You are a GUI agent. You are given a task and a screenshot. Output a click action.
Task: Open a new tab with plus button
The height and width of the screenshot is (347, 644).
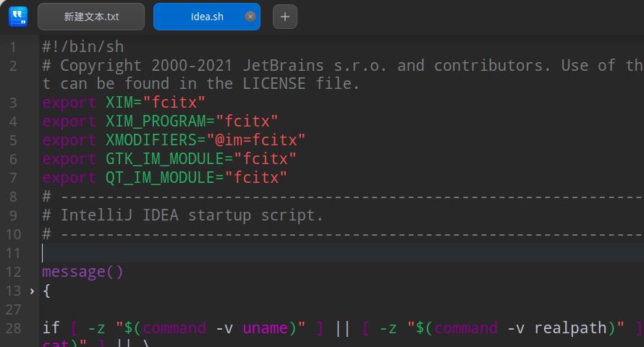click(x=285, y=17)
